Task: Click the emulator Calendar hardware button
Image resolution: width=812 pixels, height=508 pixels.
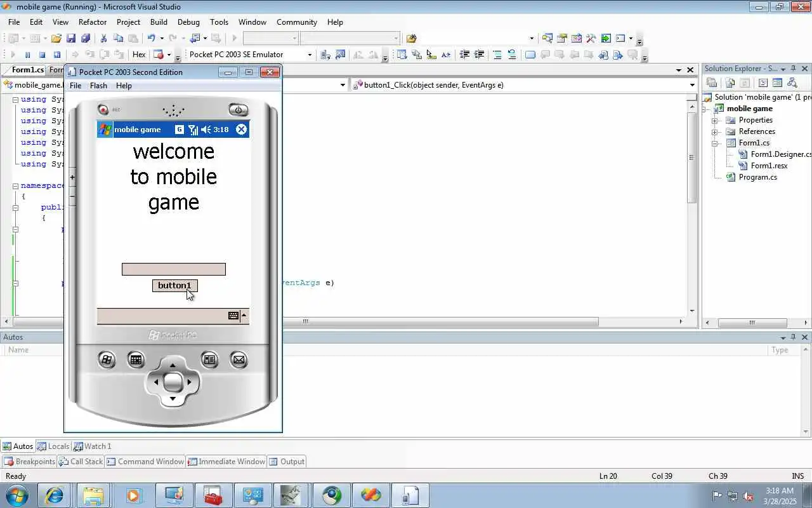Action: [136, 360]
